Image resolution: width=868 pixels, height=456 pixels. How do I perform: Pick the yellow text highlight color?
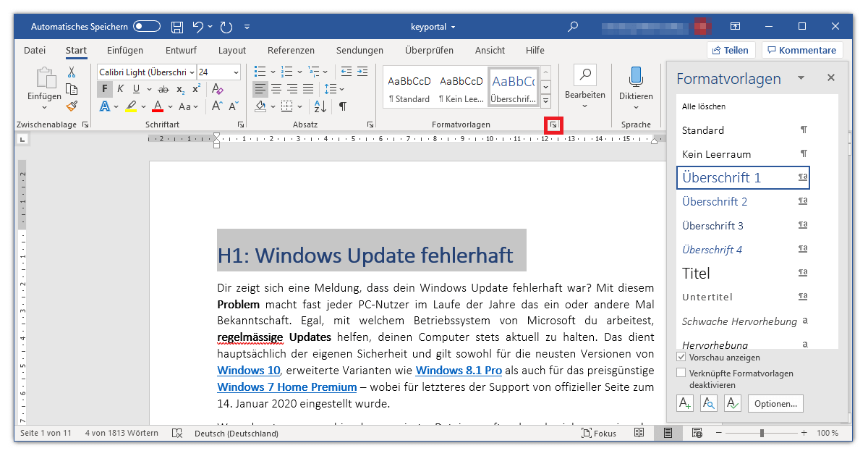pos(131,106)
